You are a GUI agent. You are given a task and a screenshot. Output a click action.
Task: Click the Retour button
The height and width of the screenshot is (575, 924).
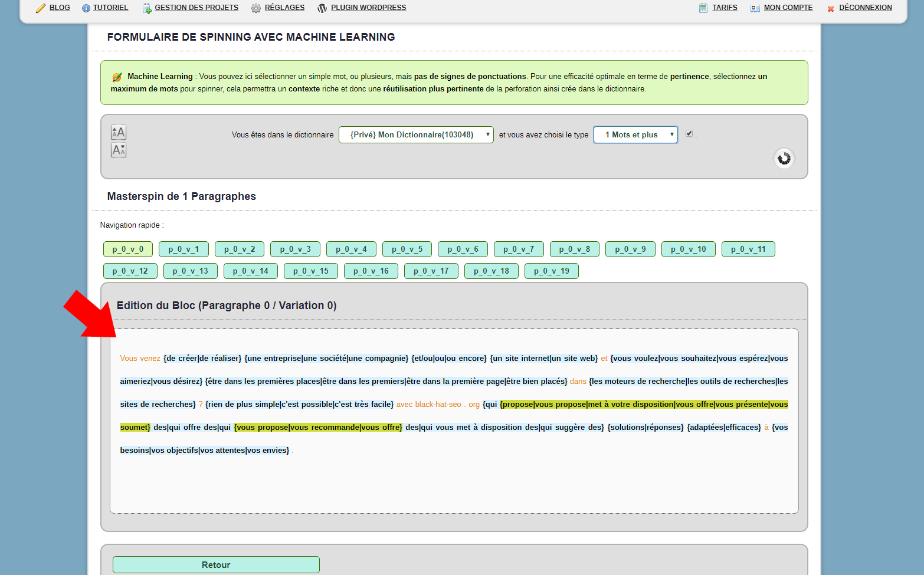click(216, 565)
